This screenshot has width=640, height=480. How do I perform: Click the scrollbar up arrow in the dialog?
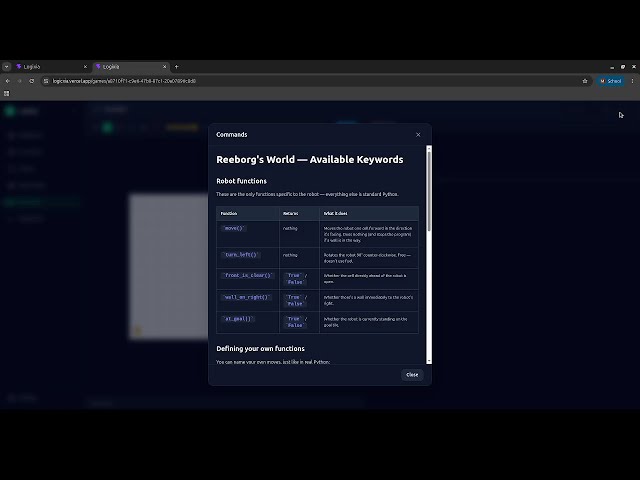pyautogui.click(x=429, y=148)
